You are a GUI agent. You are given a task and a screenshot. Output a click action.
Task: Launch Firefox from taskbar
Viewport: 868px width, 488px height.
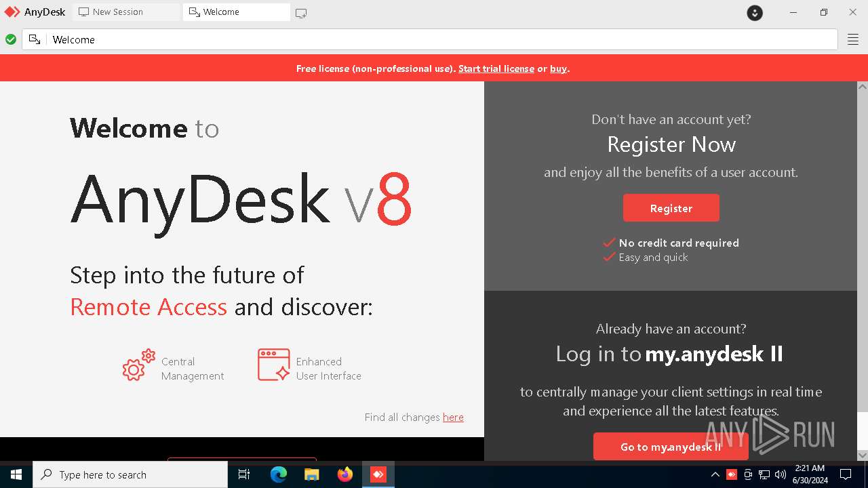coord(344,474)
